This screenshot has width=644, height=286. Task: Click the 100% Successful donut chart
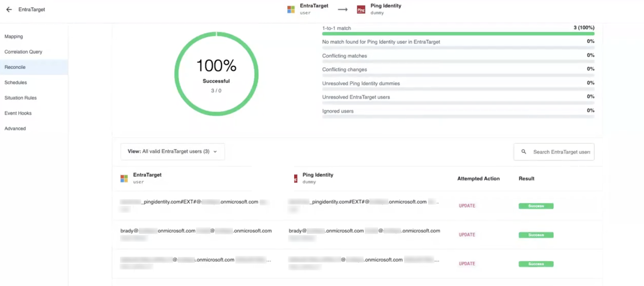click(216, 74)
